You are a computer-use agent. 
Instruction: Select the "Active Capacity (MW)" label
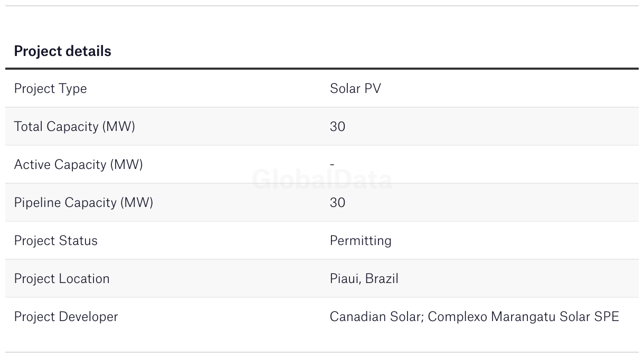(x=78, y=165)
